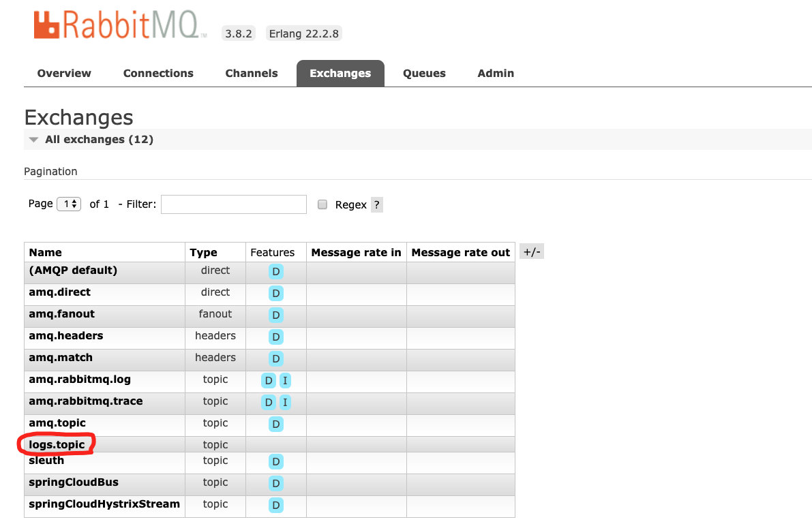Click the Erlang 22.2.8 label
Image resolution: width=812 pixels, height=526 pixels.
click(304, 33)
